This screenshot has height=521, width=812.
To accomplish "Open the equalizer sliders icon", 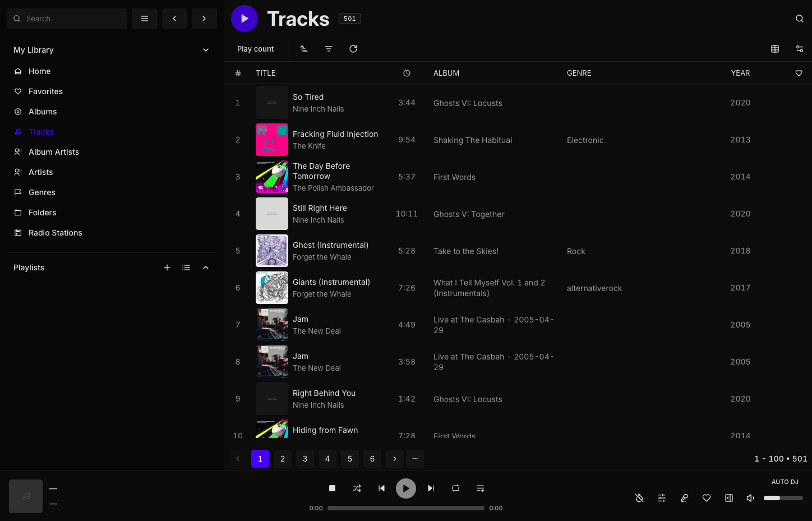I will (x=662, y=498).
